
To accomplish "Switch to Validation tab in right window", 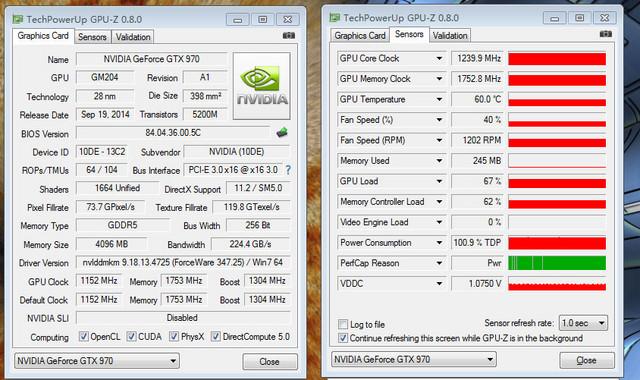I will pos(450,36).
